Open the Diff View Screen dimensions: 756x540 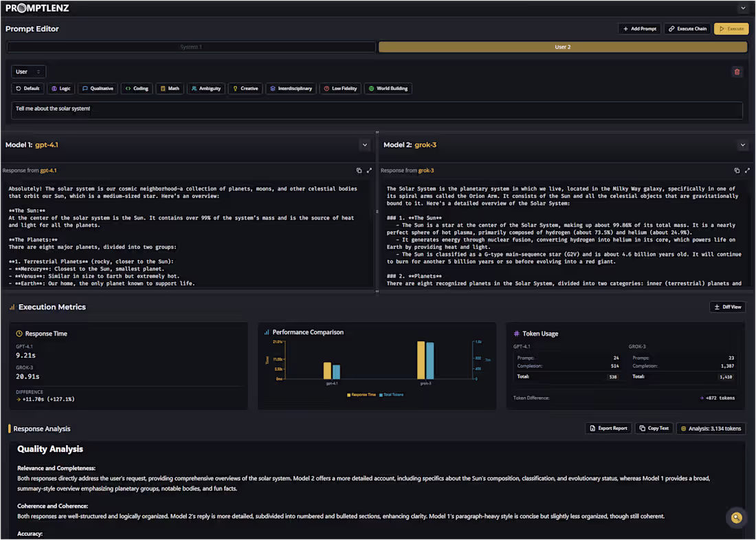click(728, 307)
